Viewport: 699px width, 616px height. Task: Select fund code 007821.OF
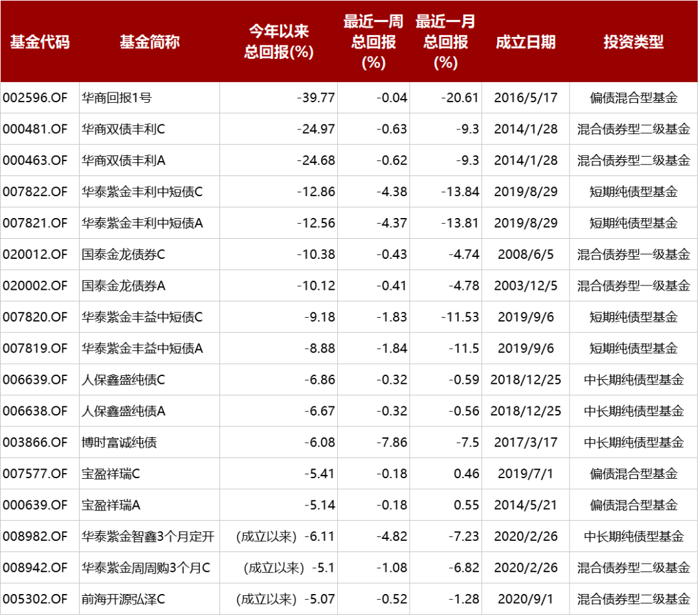pyautogui.click(x=35, y=223)
